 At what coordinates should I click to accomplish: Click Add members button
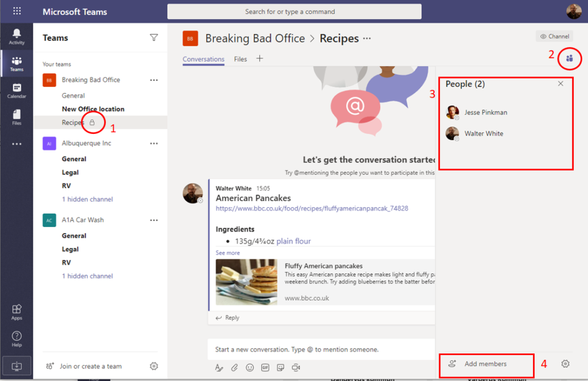pyautogui.click(x=487, y=364)
